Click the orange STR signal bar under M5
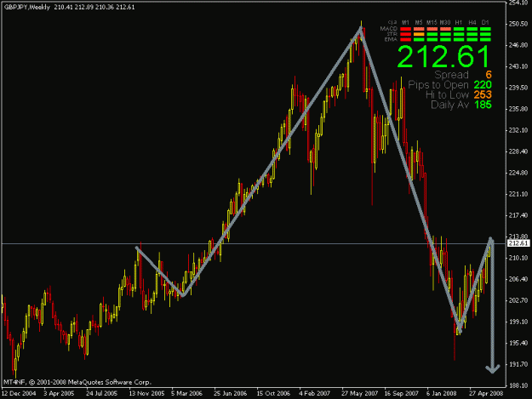This screenshot has width=532, height=399. point(419,35)
